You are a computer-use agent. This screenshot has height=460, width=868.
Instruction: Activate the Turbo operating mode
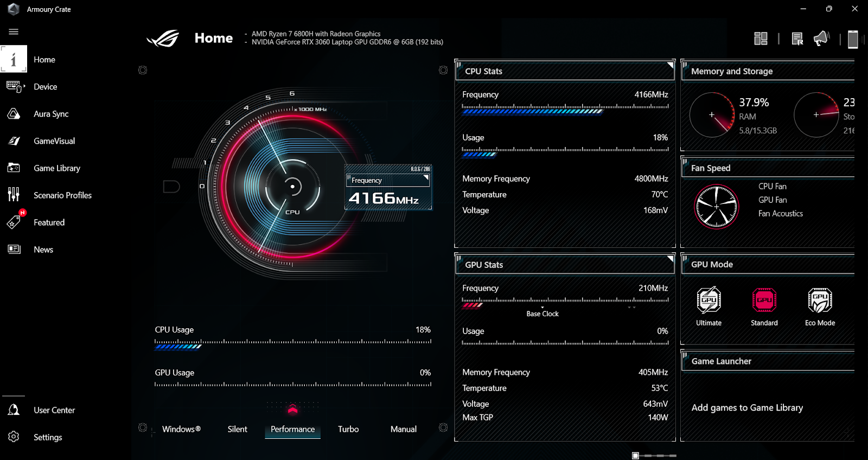348,429
